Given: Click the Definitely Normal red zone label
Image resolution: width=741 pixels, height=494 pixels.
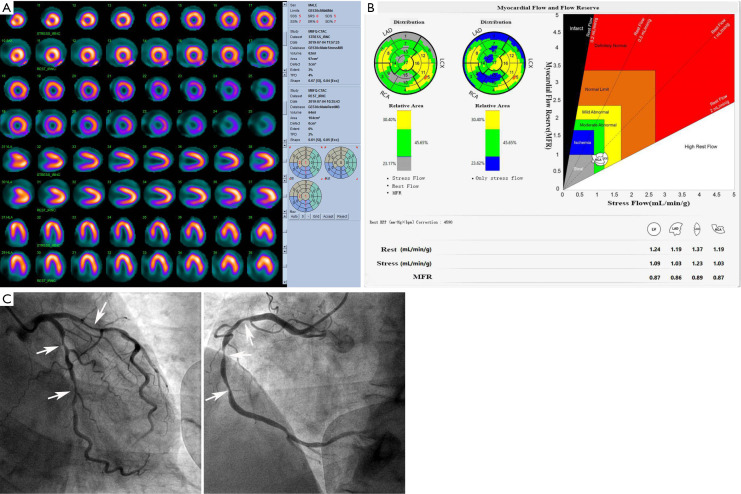Looking at the screenshot, I should click(x=611, y=46).
